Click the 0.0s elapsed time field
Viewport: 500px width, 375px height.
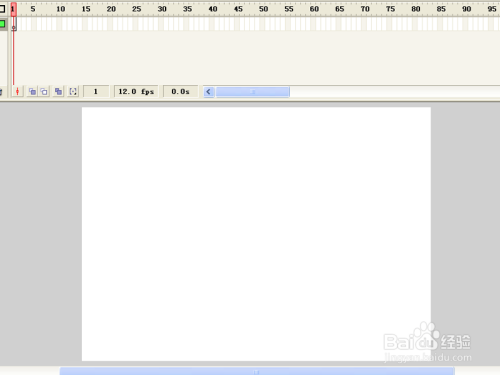point(180,91)
